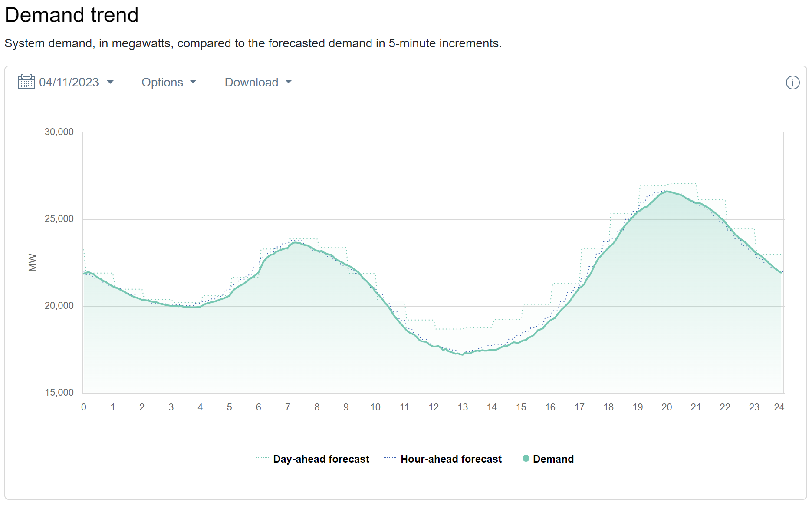This screenshot has height=506, width=812.
Task: Open the Options menu
Action: pyautogui.click(x=162, y=82)
